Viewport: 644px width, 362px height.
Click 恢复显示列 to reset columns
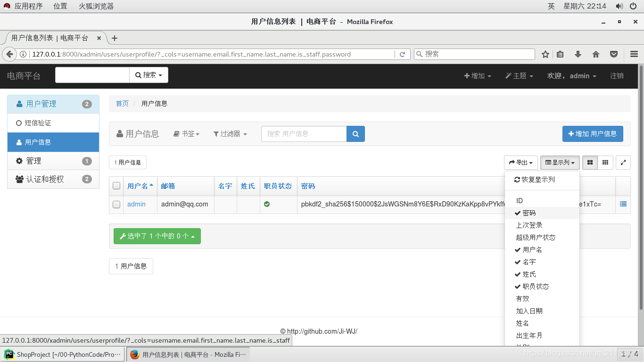pos(542,180)
